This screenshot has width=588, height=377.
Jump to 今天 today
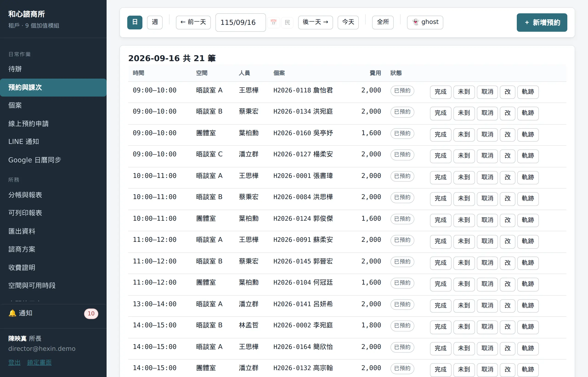pyautogui.click(x=348, y=22)
